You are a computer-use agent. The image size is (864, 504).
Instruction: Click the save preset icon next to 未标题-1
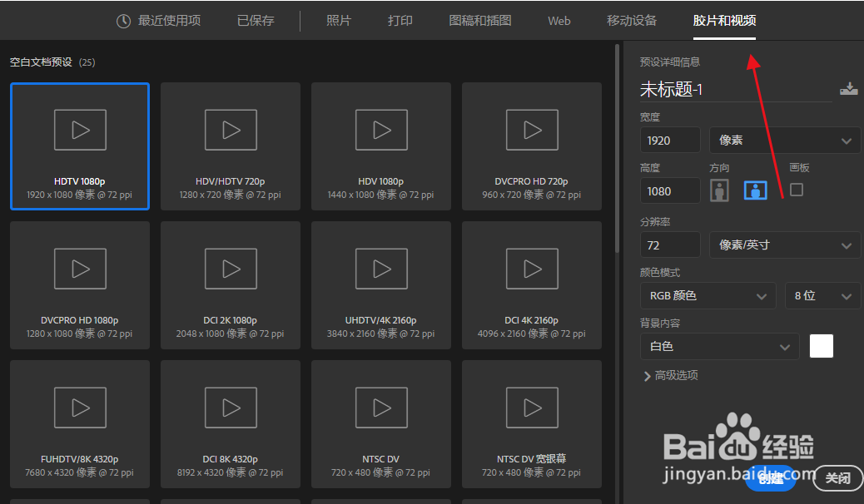[848, 89]
